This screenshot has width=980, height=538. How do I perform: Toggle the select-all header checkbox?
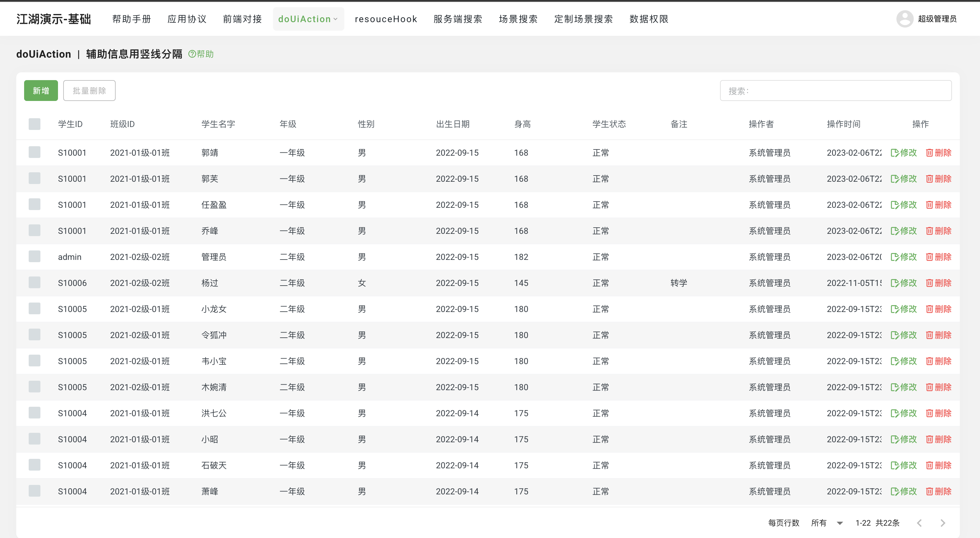(35, 124)
